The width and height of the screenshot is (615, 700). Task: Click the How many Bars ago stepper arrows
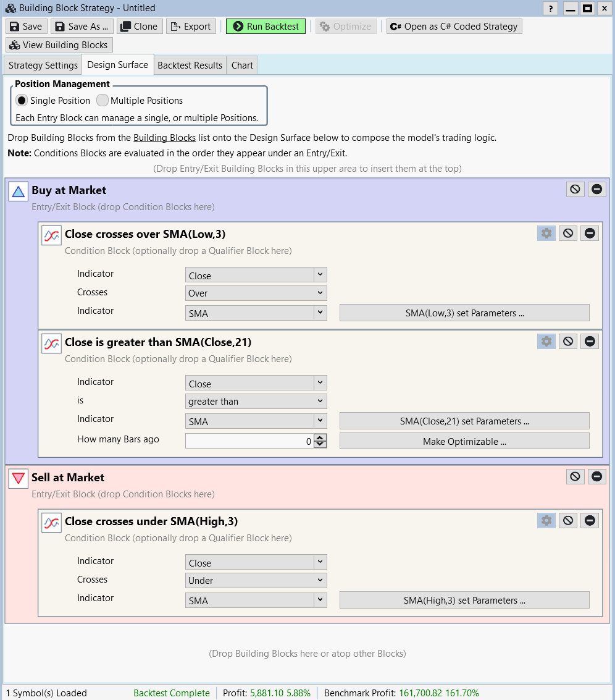(320, 441)
